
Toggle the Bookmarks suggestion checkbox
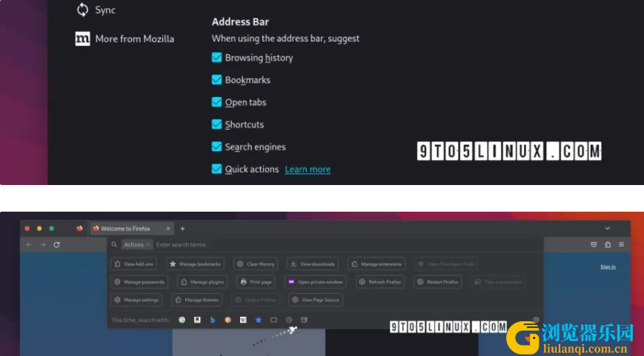coord(216,80)
